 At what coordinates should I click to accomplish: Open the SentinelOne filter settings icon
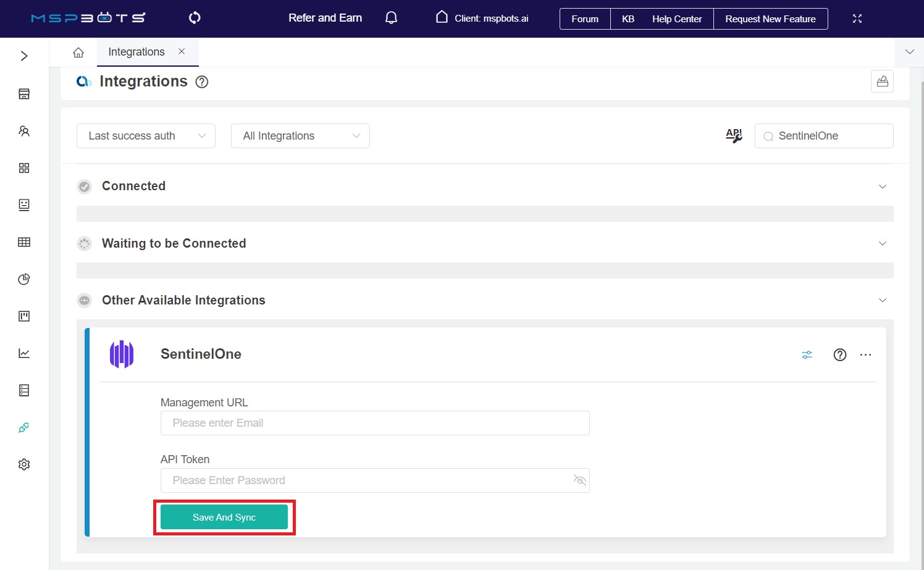[807, 354]
